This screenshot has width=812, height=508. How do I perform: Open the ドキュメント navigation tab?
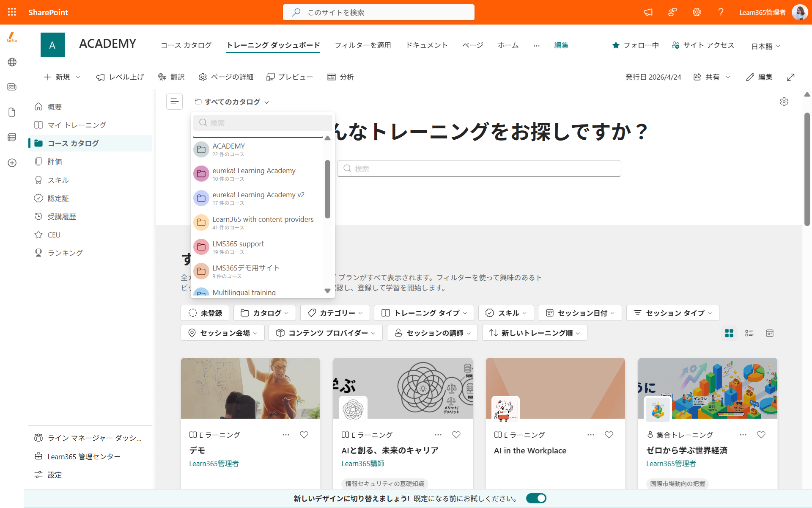427,45
